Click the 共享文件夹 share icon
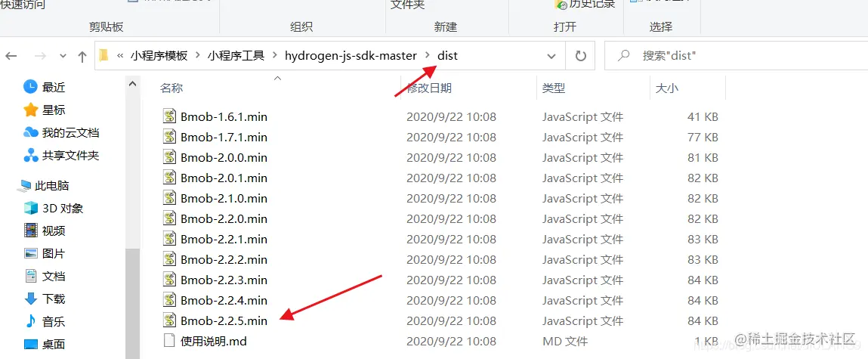 tap(30, 155)
